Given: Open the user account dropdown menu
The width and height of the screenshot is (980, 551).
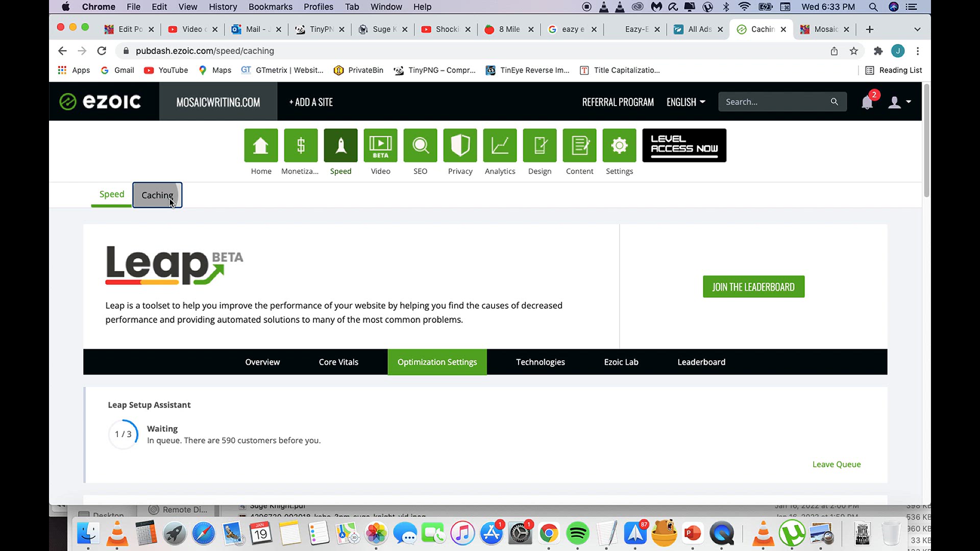Looking at the screenshot, I should tap(899, 103).
